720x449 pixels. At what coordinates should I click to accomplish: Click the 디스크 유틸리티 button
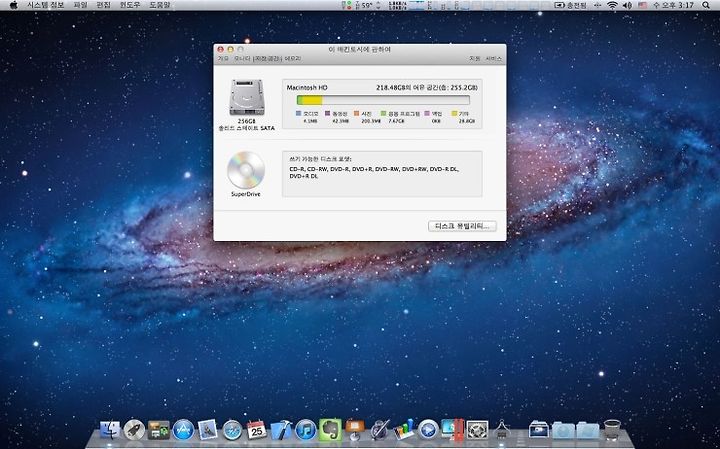point(462,226)
